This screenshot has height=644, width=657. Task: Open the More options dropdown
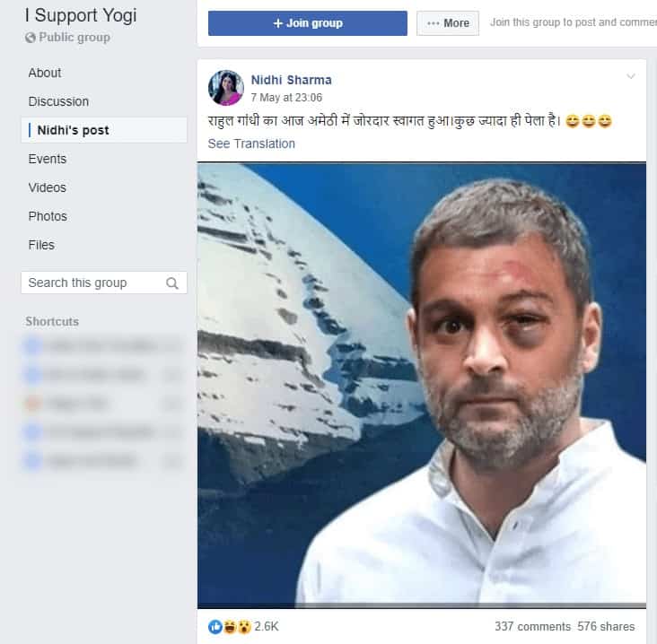click(448, 23)
